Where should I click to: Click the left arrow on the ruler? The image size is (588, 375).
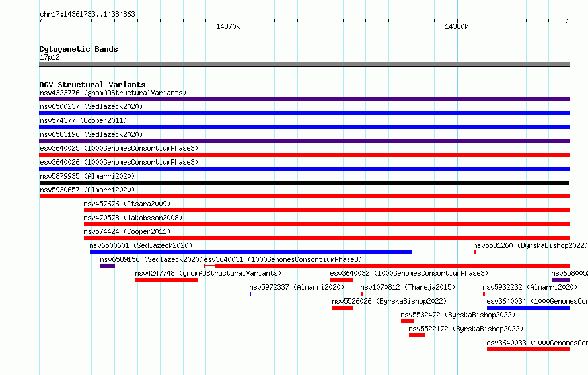42,21
